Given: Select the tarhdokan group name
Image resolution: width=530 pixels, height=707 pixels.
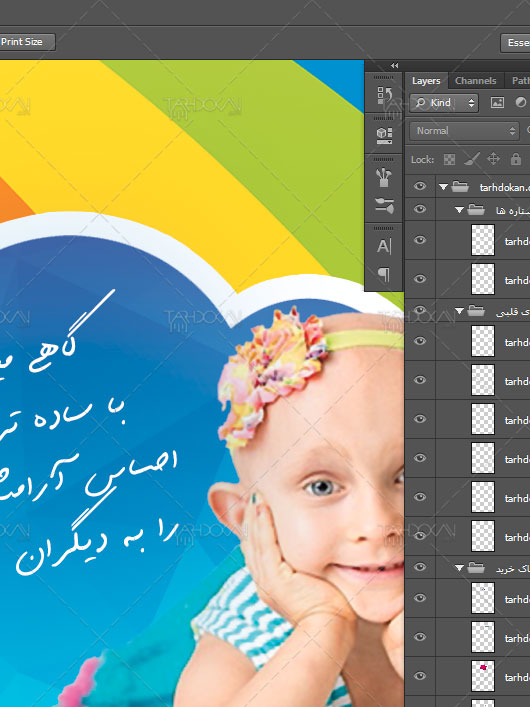Looking at the screenshot, I should click(504, 188).
